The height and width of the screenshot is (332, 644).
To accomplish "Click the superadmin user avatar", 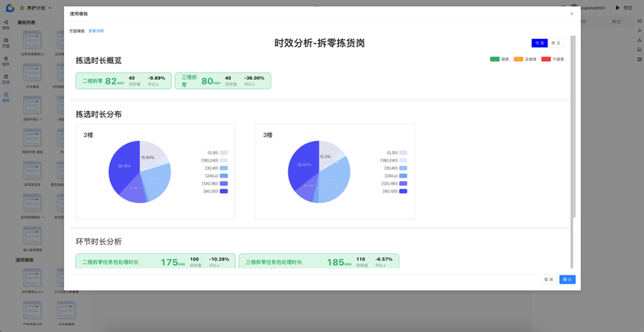I will (575, 8).
